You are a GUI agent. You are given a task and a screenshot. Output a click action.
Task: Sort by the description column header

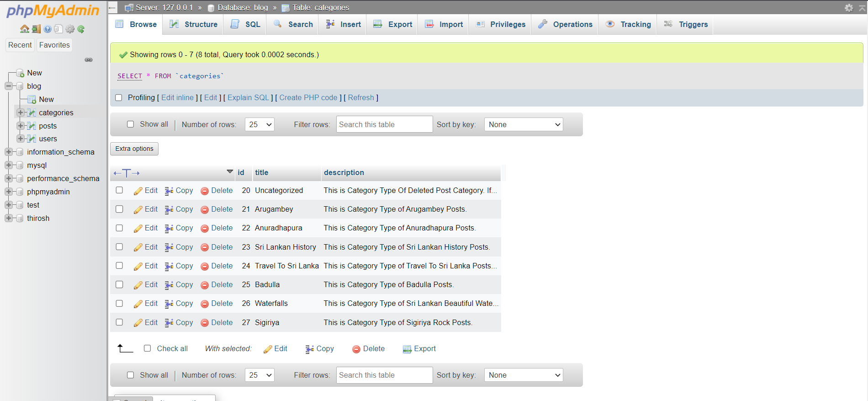[344, 172]
